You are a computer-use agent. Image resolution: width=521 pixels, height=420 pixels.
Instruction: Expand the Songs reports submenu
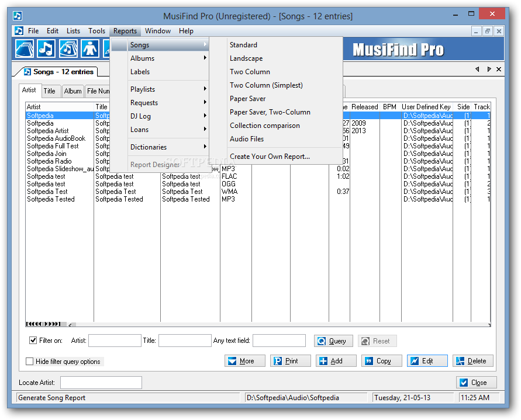(160, 45)
